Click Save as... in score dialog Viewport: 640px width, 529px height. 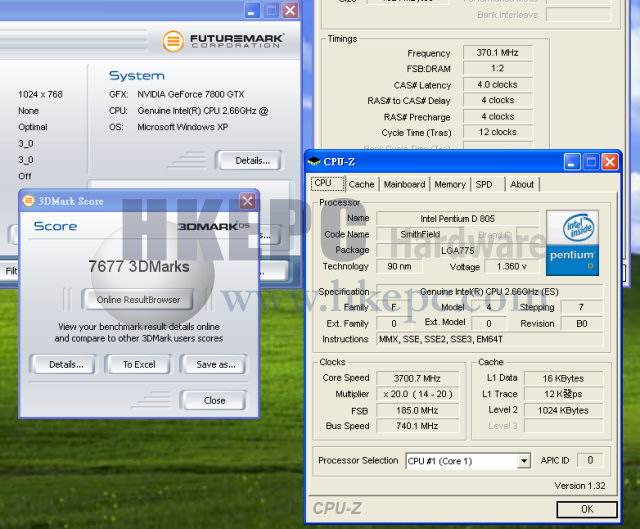(215, 365)
